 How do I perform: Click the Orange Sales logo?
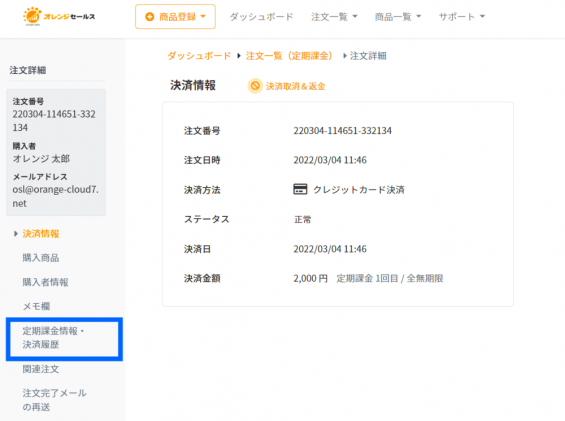(59, 17)
